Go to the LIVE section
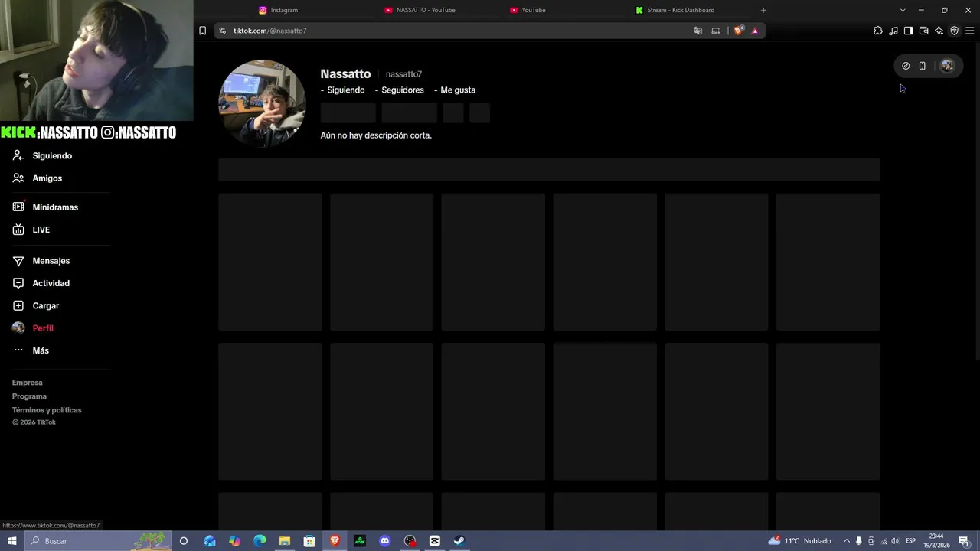This screenshot has height=551, width=980. point(41,230)
